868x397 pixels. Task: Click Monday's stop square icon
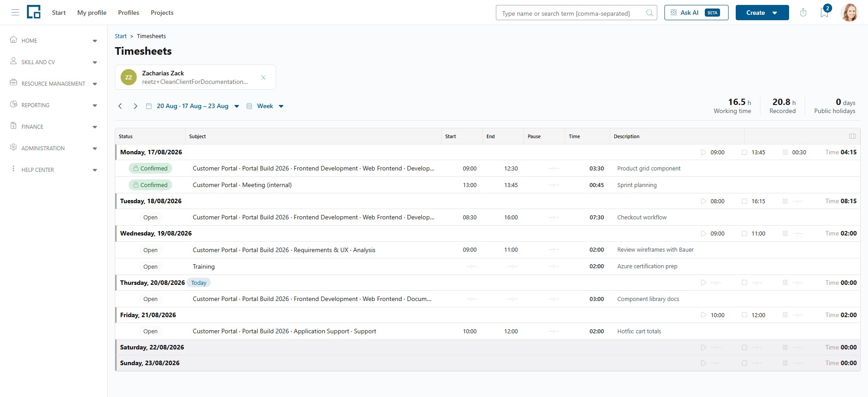tap(744, 153)
